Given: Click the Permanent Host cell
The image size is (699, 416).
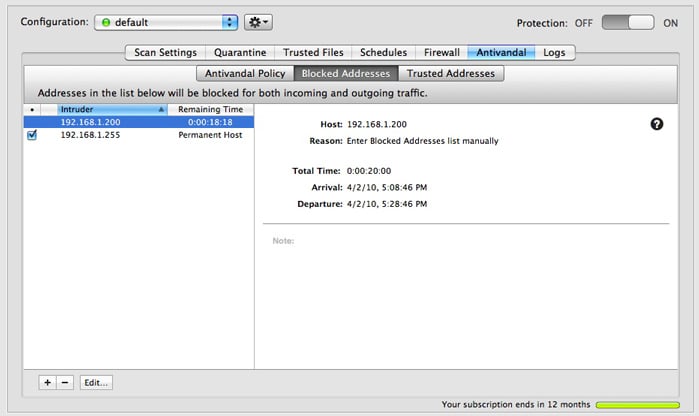Looking at the screenshot, I should click(x=210, y=135).
